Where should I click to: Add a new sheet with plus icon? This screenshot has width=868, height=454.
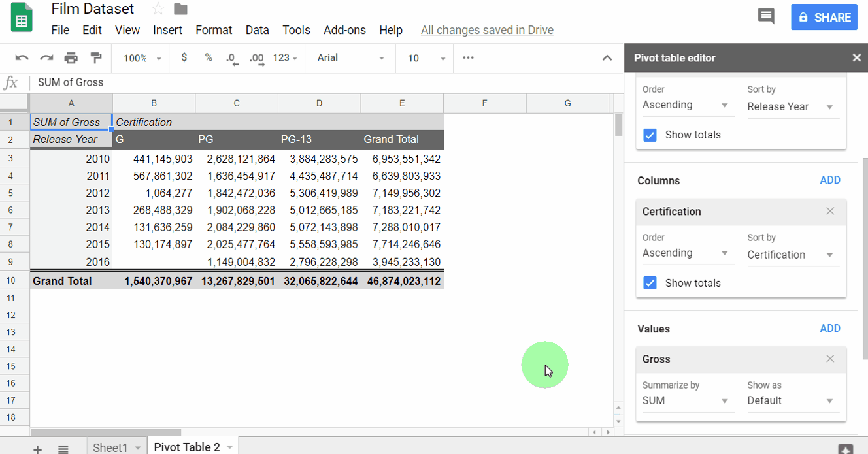38,448
